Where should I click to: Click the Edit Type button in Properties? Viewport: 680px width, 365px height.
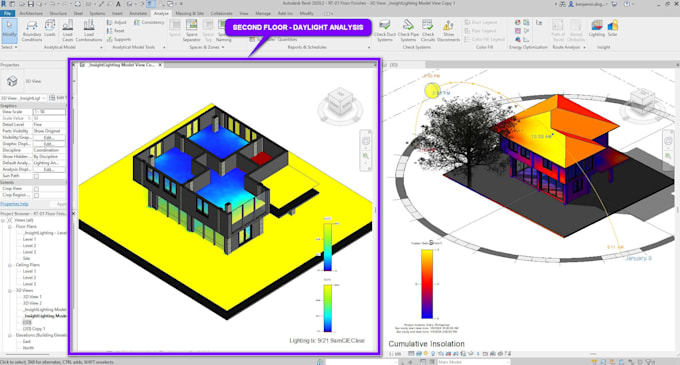pos(57,98)
